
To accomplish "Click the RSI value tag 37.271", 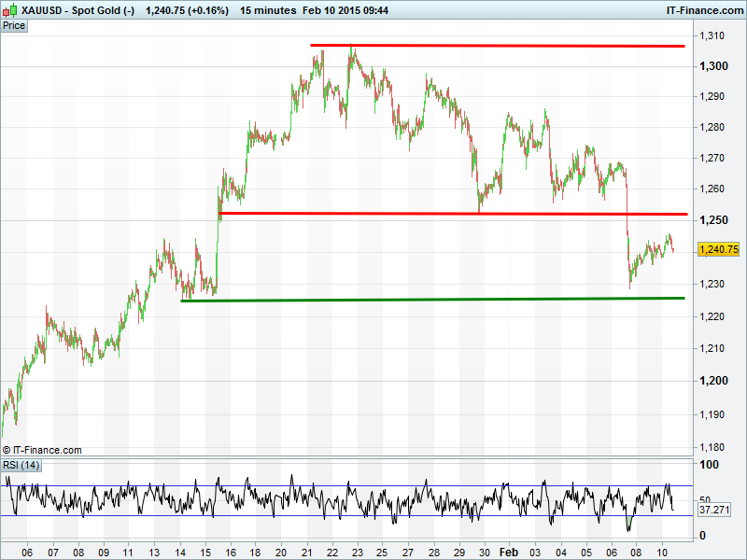I will (x=712, y=511).
